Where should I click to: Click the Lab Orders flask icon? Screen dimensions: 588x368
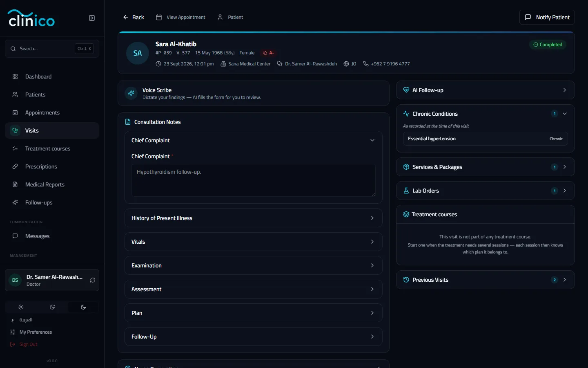(x=406, y=191)
